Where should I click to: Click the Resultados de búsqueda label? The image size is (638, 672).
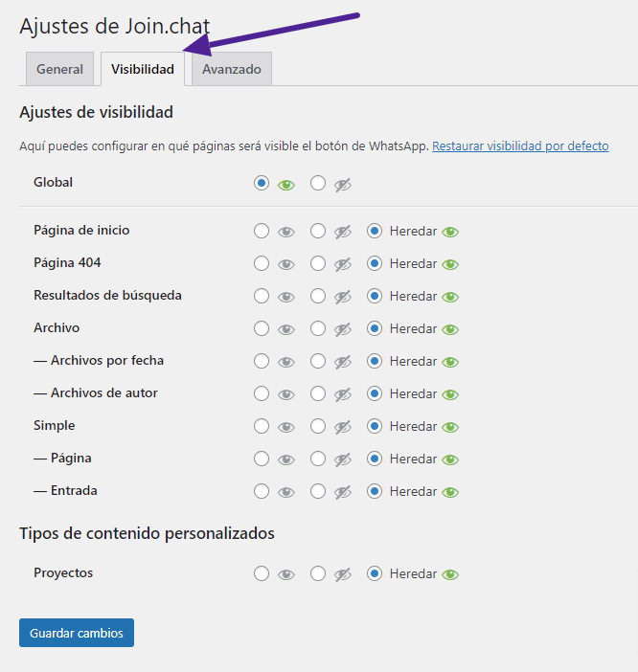point(107,296)
